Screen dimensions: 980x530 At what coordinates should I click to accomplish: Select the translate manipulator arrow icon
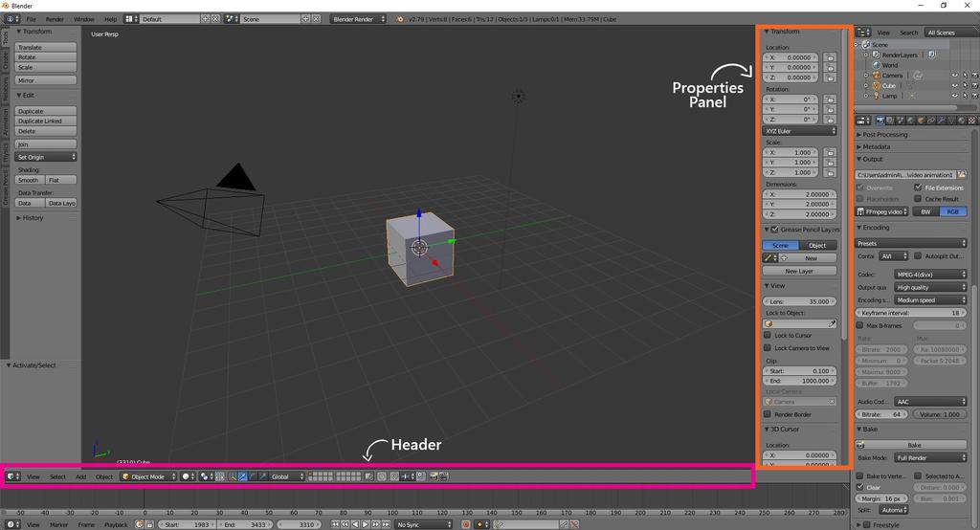pos(242,476)
